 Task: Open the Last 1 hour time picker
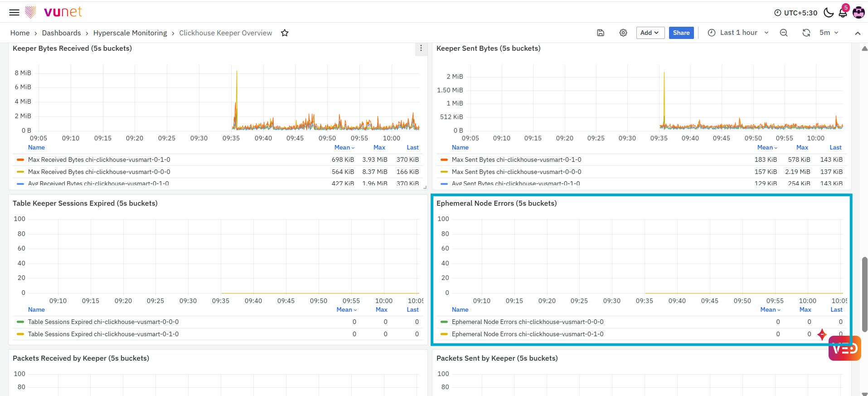click(x=738, y=33)
